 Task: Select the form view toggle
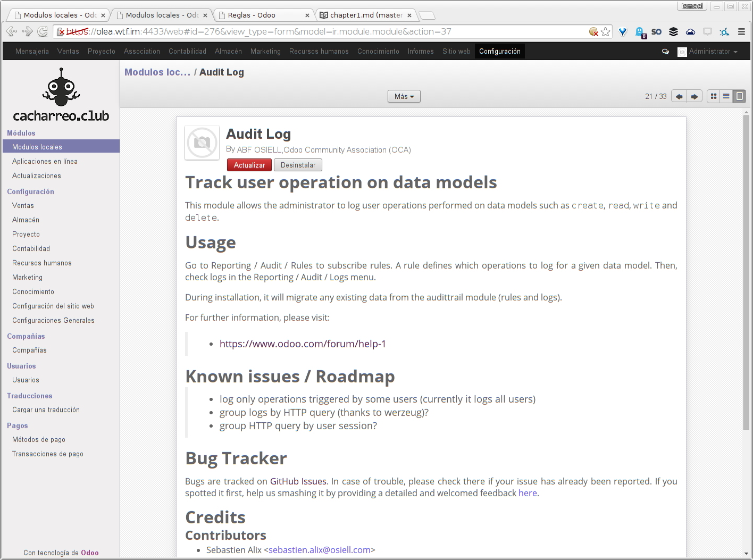(739, 96)
